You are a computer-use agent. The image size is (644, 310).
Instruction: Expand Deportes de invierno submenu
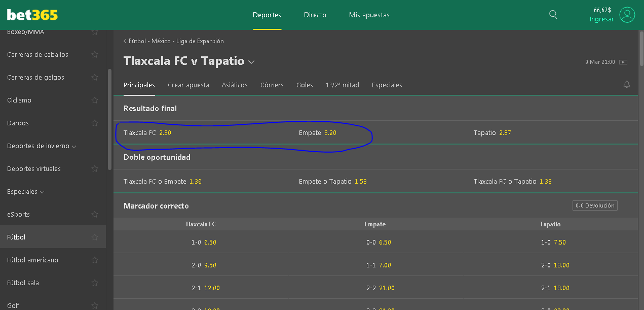coord(74,146)
